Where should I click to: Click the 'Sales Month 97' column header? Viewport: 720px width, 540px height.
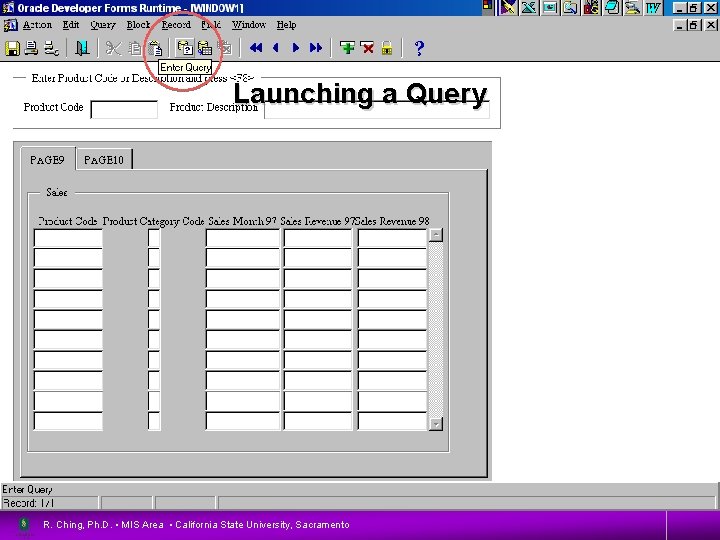[242, 221]
